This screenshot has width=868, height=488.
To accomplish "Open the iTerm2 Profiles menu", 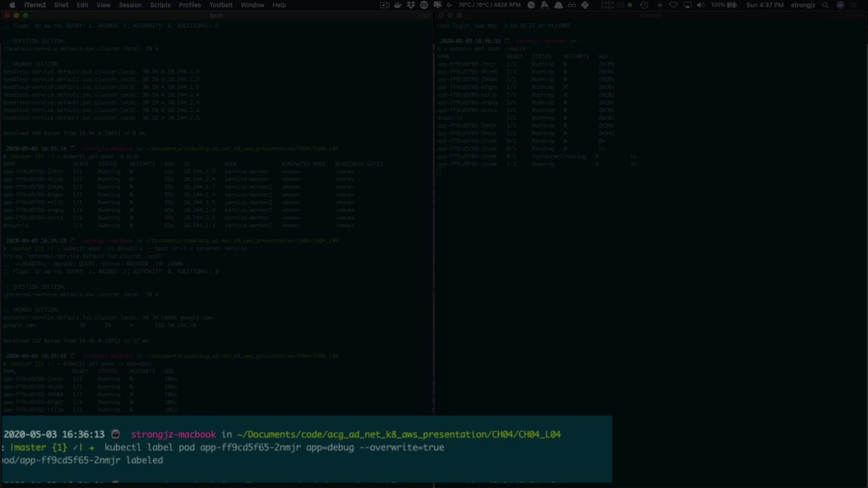I will click(189, 5).
